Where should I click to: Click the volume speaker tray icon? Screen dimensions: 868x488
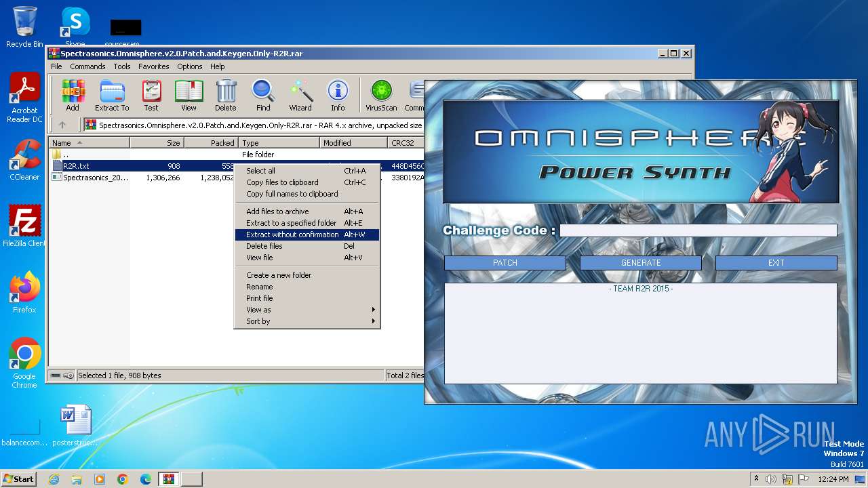pyautogui.click(x=770, y=479)
